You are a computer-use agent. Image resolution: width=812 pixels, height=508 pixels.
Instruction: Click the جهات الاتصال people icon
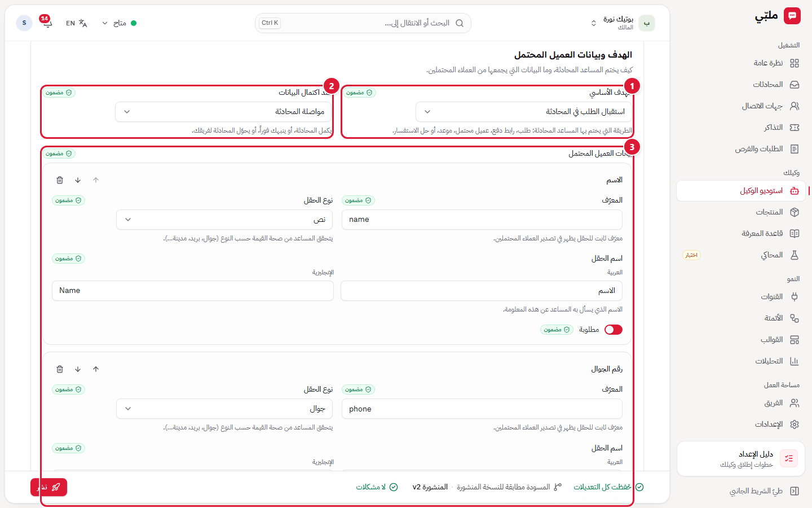click(x=795, y=106)
